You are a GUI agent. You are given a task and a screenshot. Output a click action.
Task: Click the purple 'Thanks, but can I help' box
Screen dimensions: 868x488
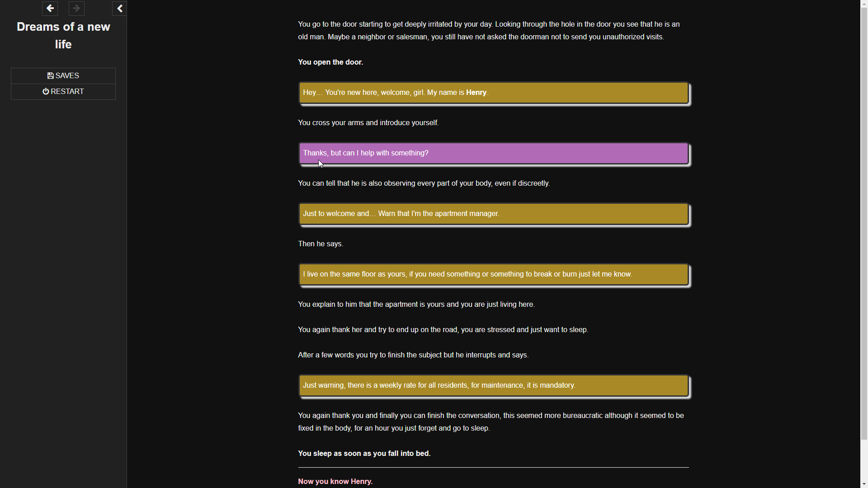(494, 153)
